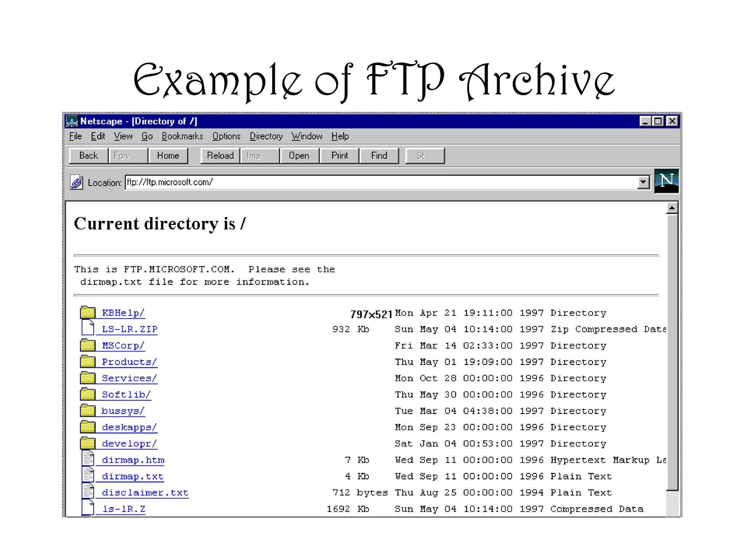Screen dimensions: 747x560
Task: Open the dirmap.txt link
Action: click(x=133, y=477)
